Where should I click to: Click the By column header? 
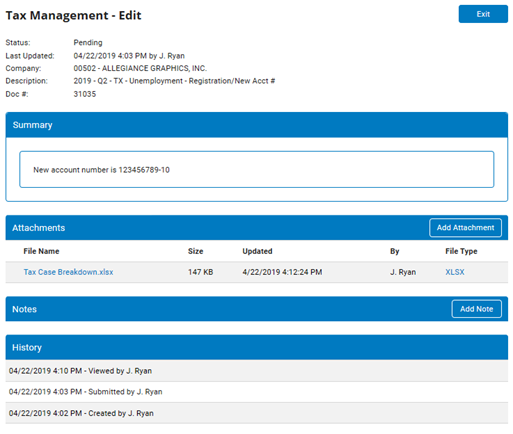point(395,251)
